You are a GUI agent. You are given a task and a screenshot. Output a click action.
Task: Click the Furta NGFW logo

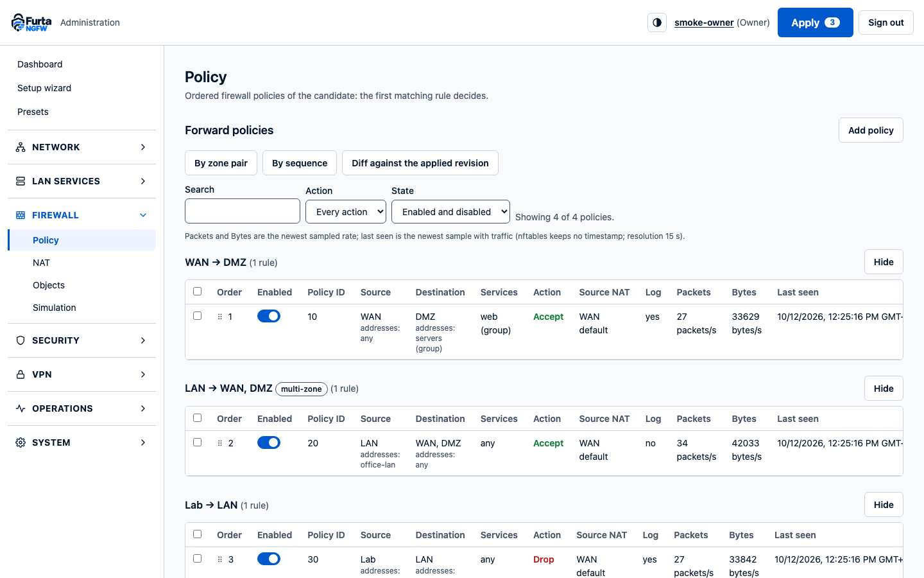tap(31, 22)
